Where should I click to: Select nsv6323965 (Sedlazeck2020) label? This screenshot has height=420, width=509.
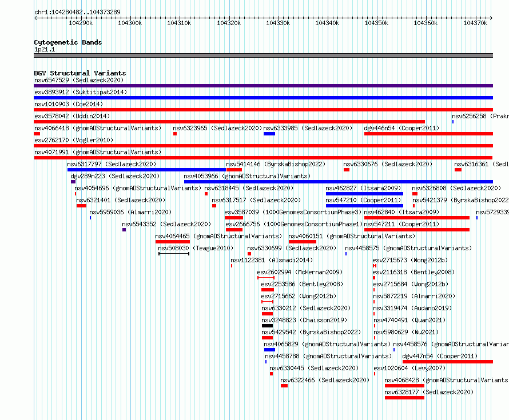click(x=217, y=128)
